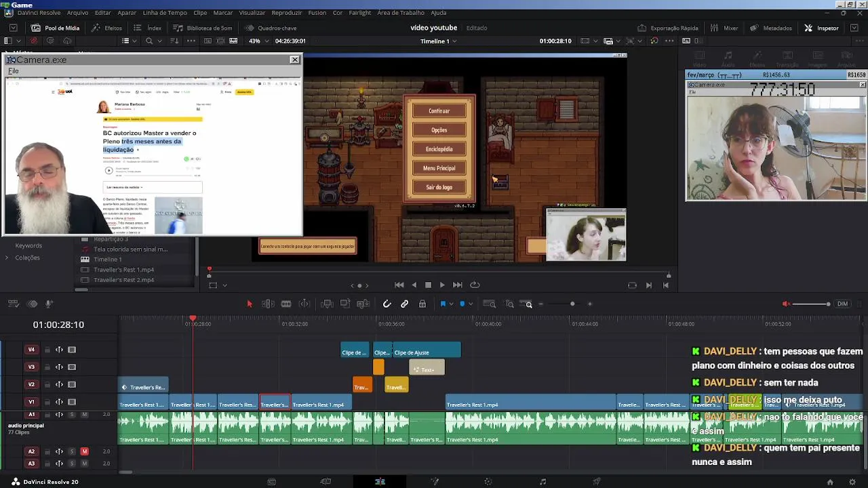Open the Fusion menu

(317, 13)
